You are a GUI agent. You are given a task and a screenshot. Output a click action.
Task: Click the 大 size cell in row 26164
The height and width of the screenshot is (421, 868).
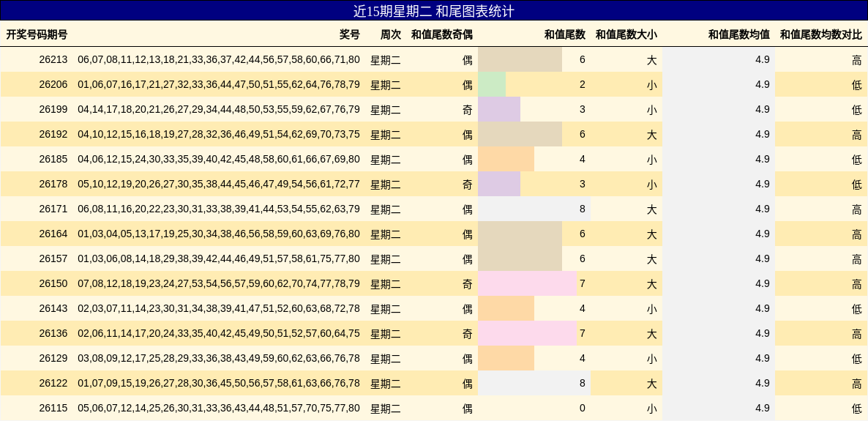tap(652, 234)
